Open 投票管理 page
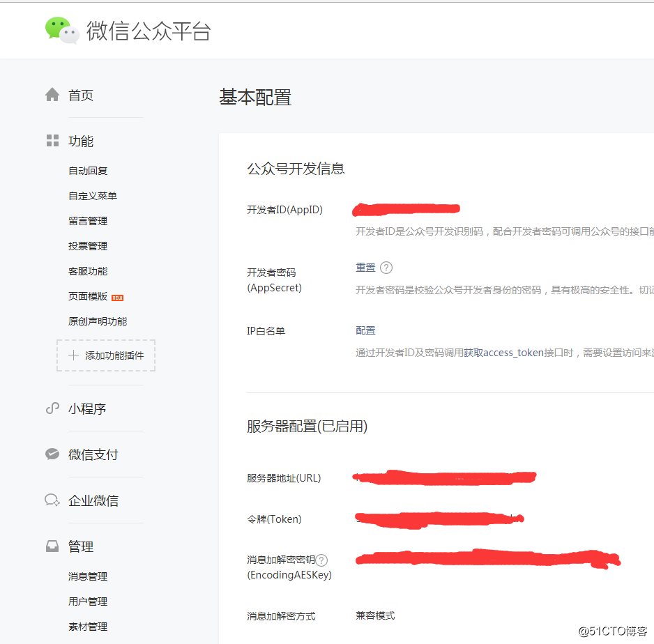 tap(88, 246)
